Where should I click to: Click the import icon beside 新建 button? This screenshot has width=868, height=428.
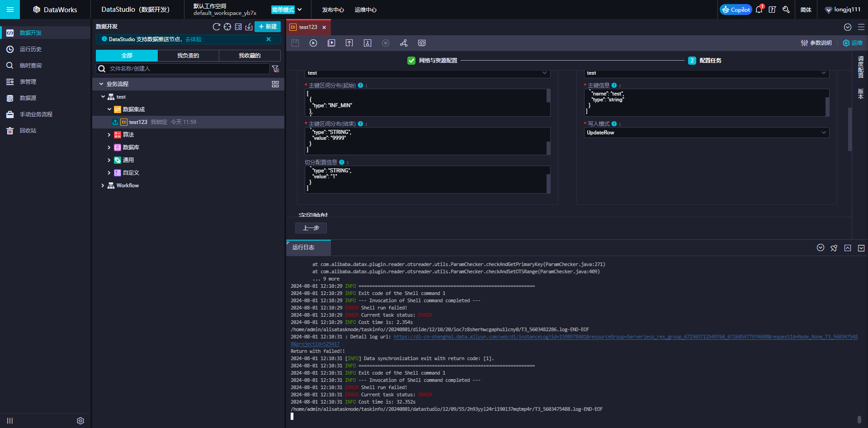249,27
